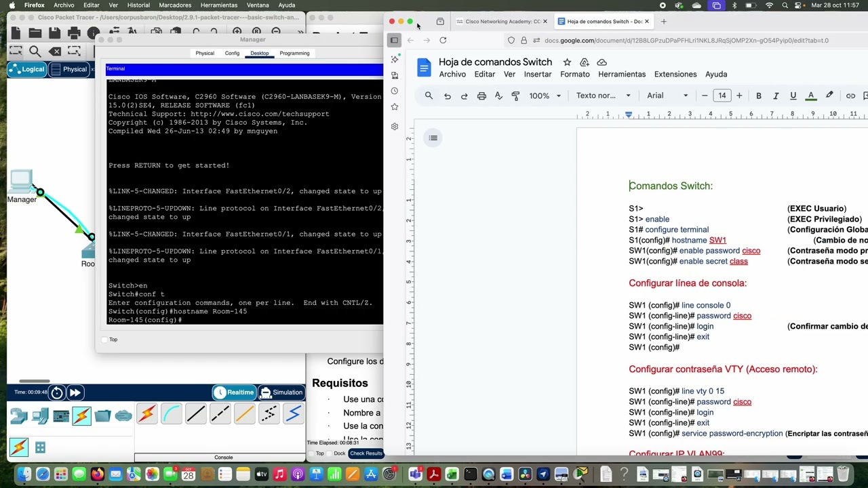The width and height of the screenshot is (868, 488).
Task: Click the Manager PC on the workspace
Action: point(21,181)
